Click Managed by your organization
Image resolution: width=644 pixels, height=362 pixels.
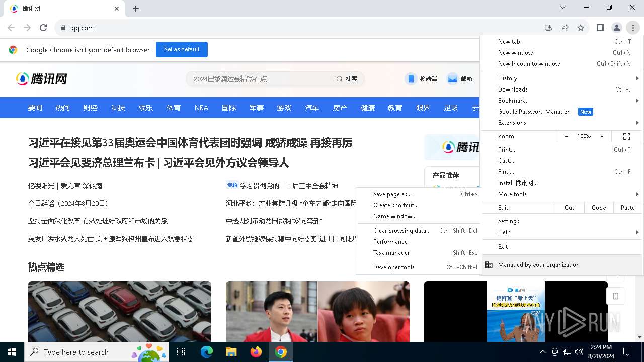(x=562, y=265)
